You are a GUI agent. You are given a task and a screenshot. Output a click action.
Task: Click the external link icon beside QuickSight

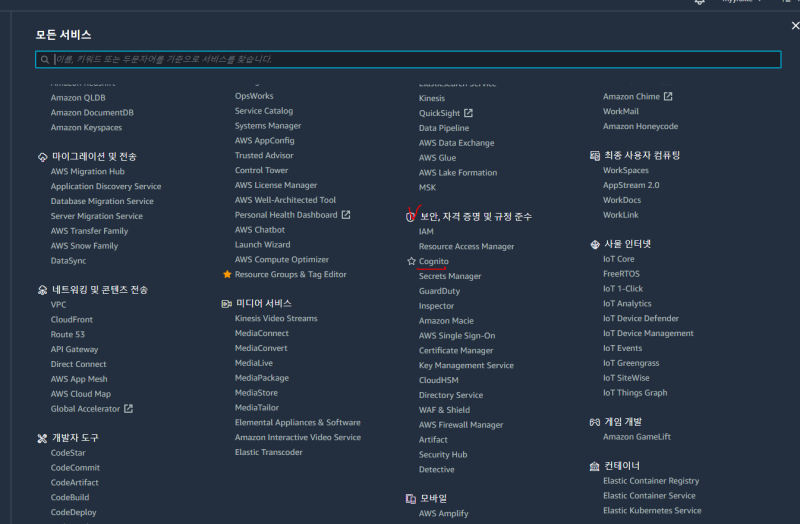(x=468, y=113)
